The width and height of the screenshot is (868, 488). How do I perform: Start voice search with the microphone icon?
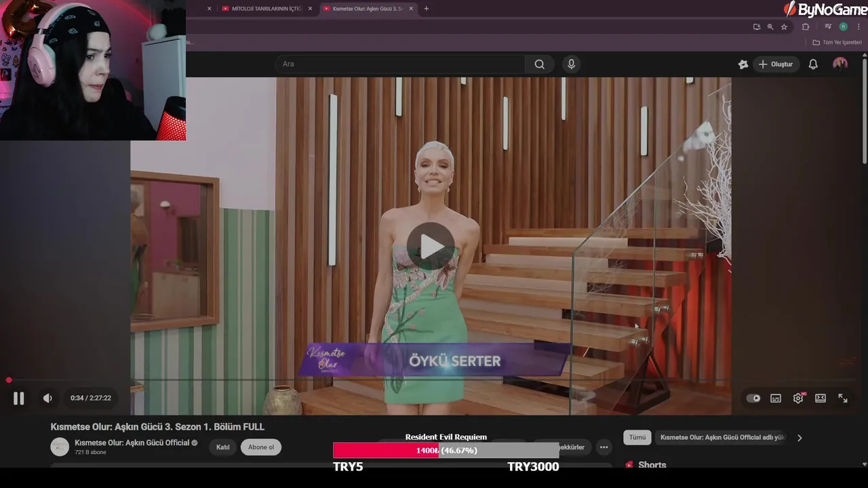click(571, 64)
